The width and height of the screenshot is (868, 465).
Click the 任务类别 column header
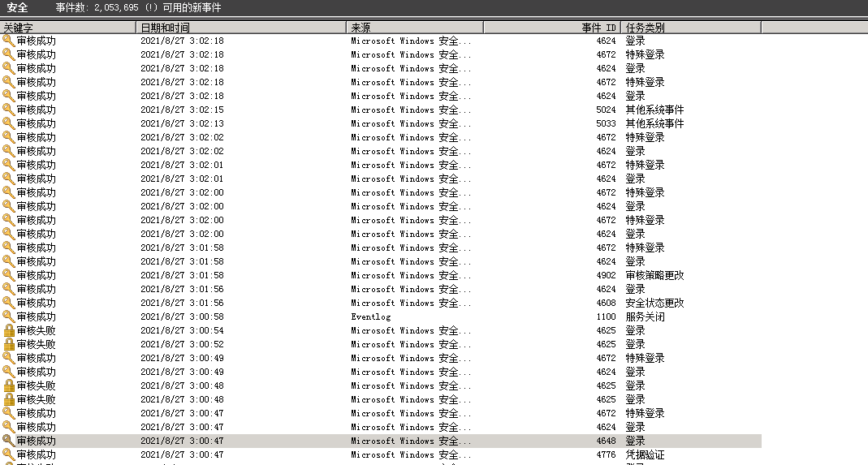pos(691,28)
